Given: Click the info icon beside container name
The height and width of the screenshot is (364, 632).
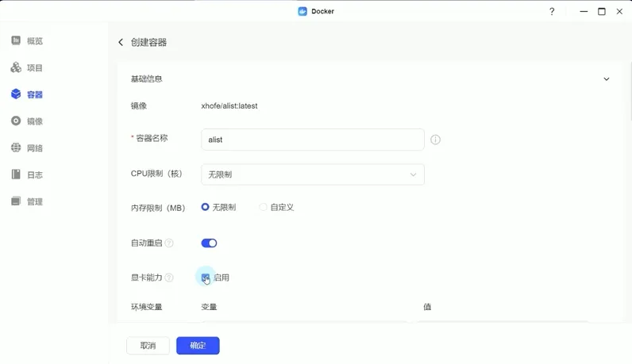Looking at the screenshot, I should tap(435, 140).
